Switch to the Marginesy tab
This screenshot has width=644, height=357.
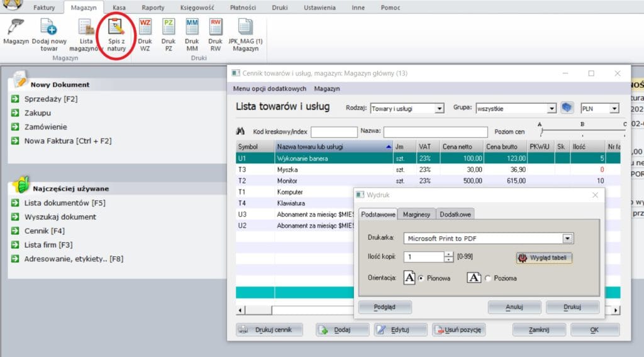416,215
